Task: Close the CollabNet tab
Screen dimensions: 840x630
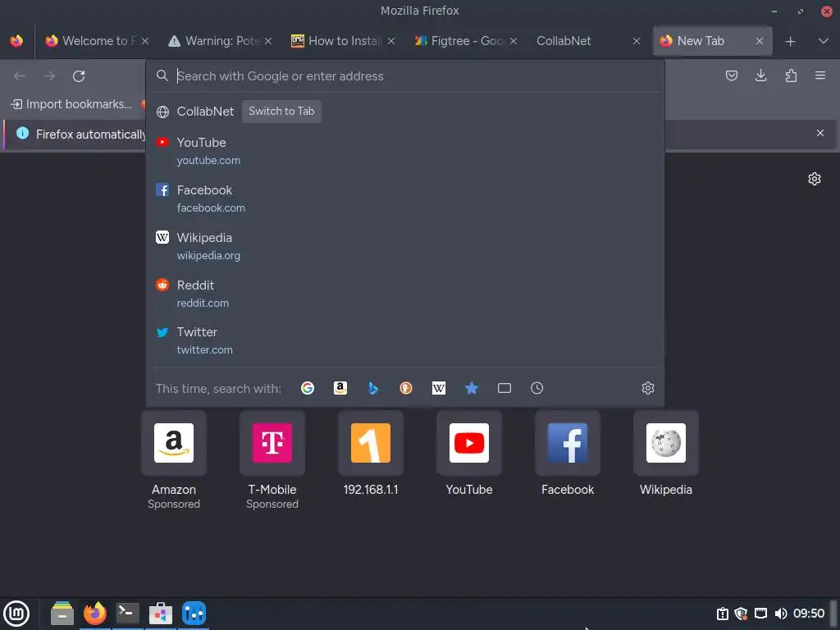Action: [637, 41]
